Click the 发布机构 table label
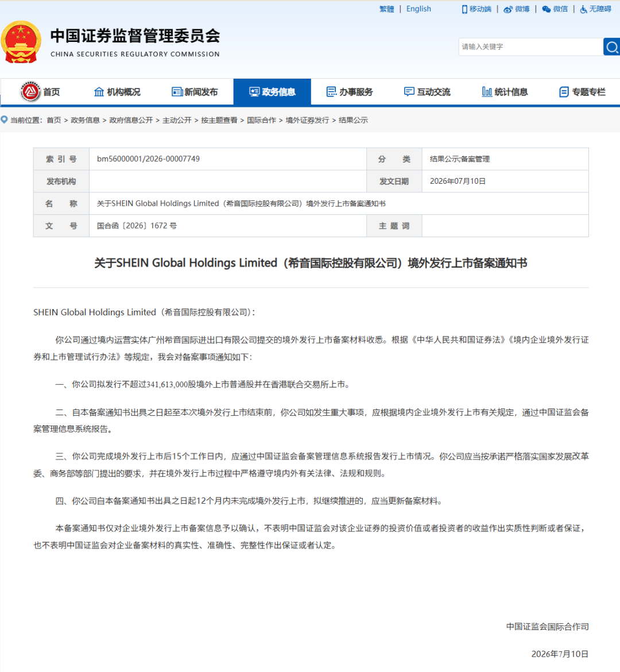The width and height of the screenshot is (620, 672). pos(61,181)
